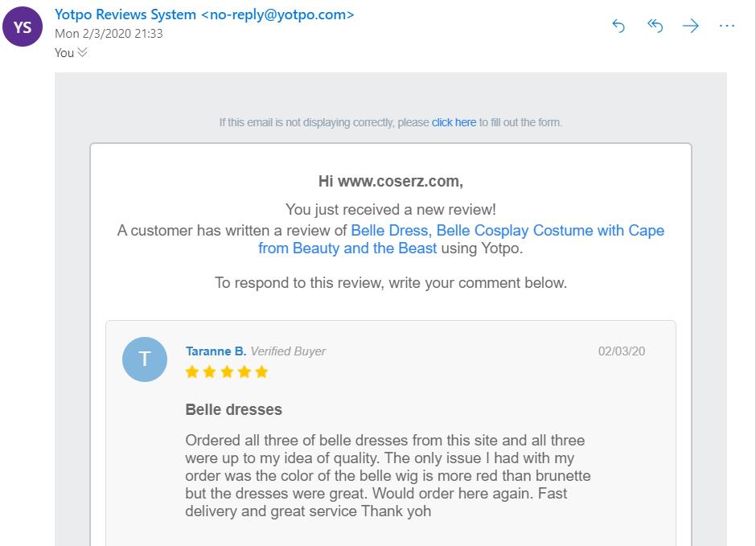
Task: Open the 'click here' form link
Action: [454, 123]
